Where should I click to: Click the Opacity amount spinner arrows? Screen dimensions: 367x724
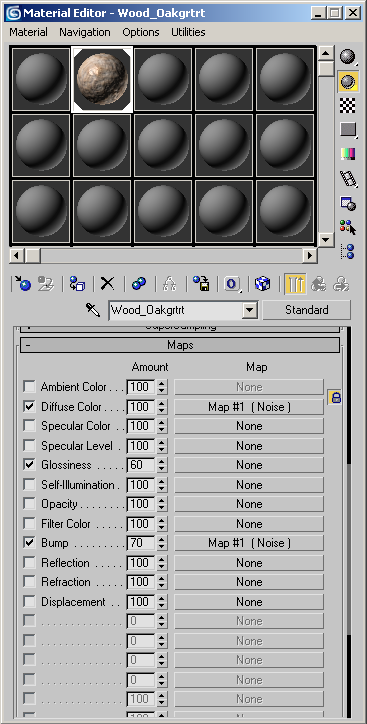coord(161,504)
